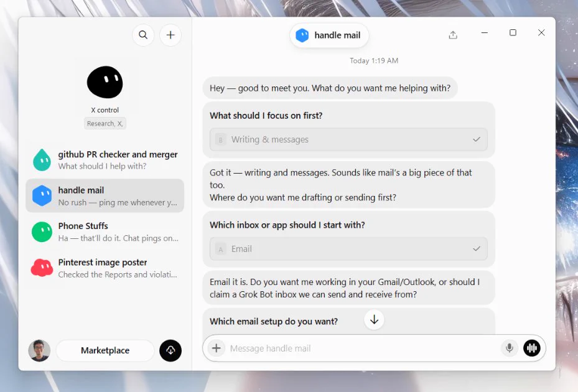Screen dimensions: 578x392
Task: Click checkmark on Writing & messages option
Action: pos(477,139)
